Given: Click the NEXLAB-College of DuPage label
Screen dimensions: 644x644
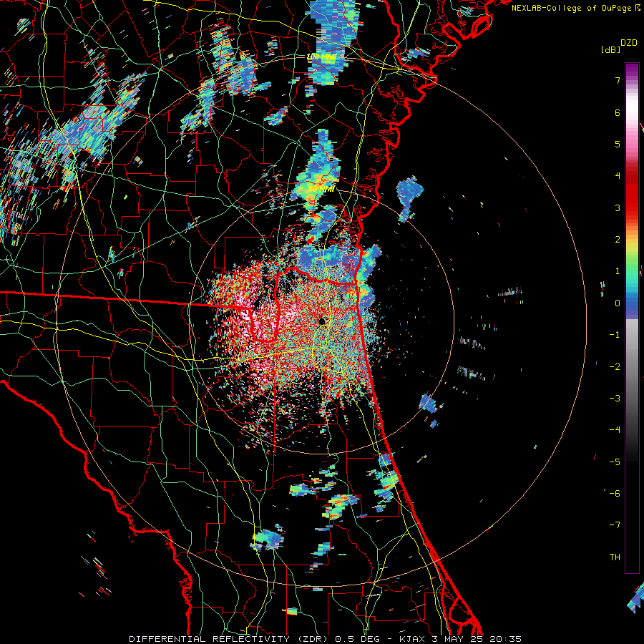Looking at the screenshot, I should pyautogui.click(x=572, y=8).
